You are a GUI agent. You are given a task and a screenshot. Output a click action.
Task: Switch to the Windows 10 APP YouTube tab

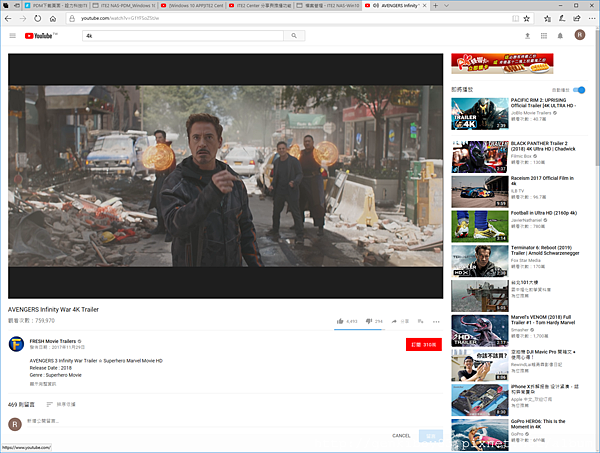point(192,5)
